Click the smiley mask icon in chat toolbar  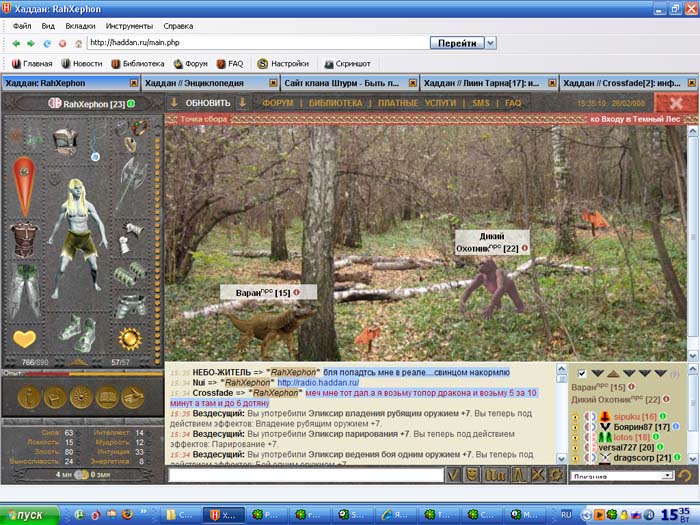click(x=472, y=474)
